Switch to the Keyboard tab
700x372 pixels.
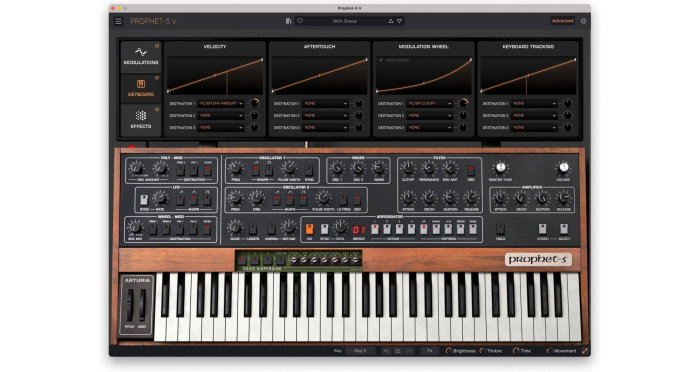141,88
